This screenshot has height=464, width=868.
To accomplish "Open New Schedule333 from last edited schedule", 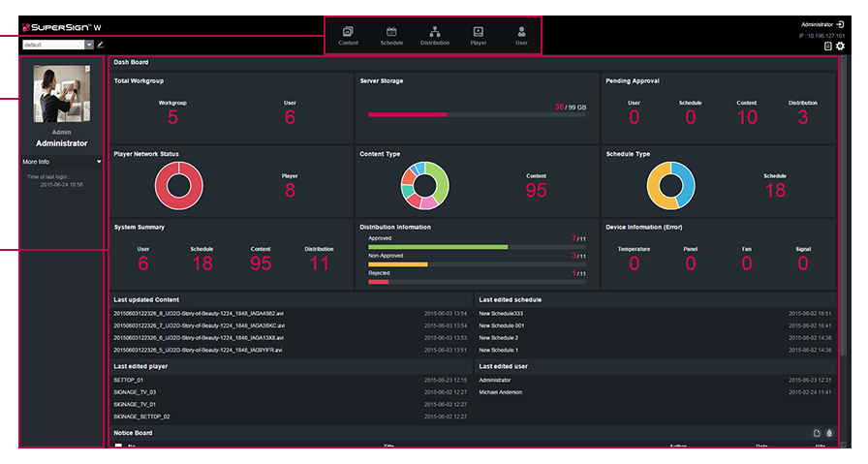I will pyautogui.click(x=501, y=314).
